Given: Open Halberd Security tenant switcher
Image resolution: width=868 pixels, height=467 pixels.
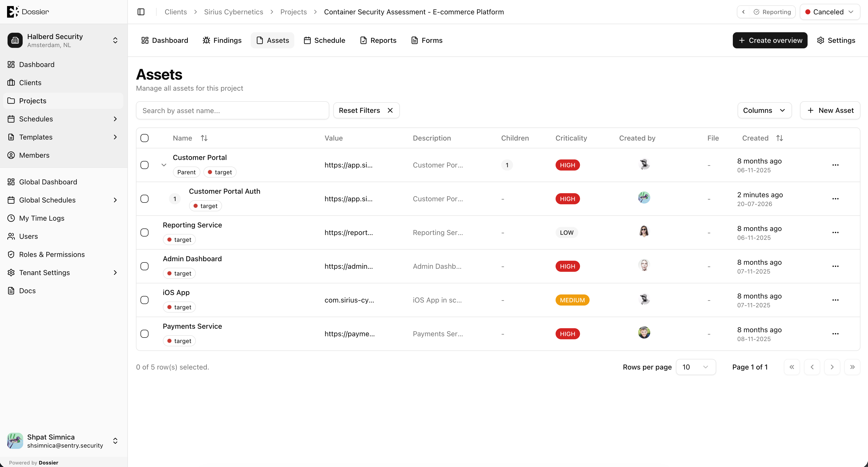Looking at the screenshot, I should click(63, 41).
